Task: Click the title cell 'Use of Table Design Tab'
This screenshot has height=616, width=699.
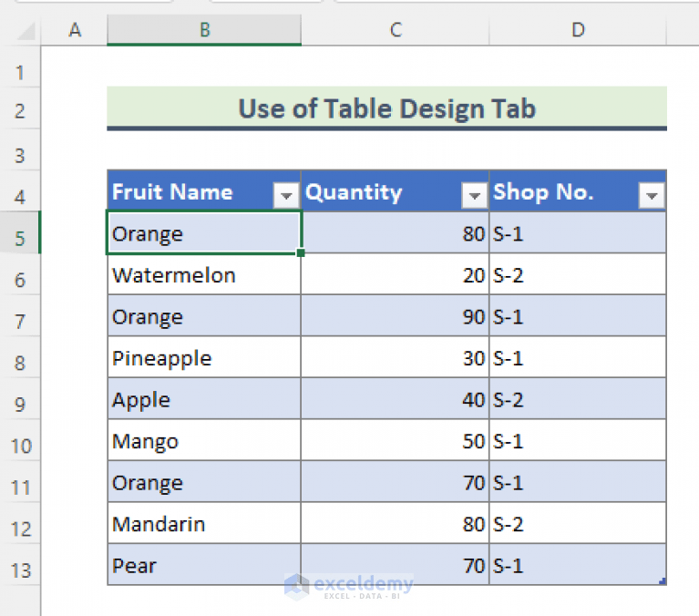Action: pos(386,108)
